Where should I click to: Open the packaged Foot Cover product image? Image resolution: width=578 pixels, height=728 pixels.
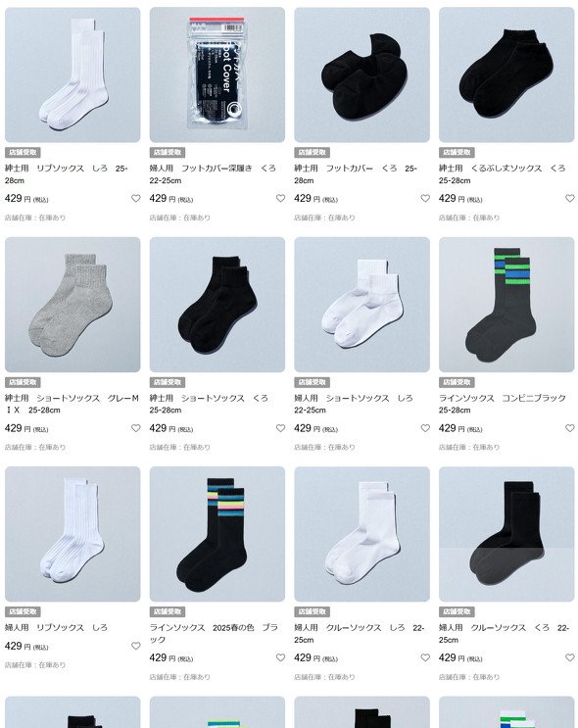click(x=217, y=74)
